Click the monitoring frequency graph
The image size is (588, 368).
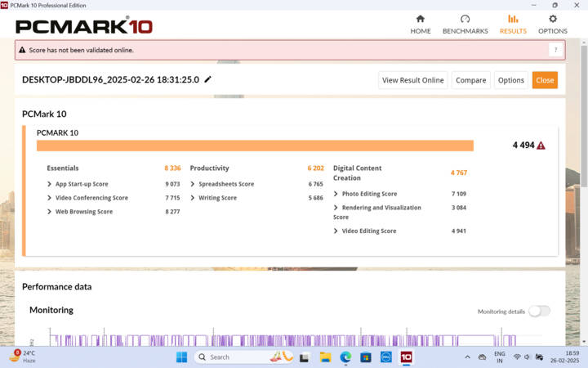[285, 336]
